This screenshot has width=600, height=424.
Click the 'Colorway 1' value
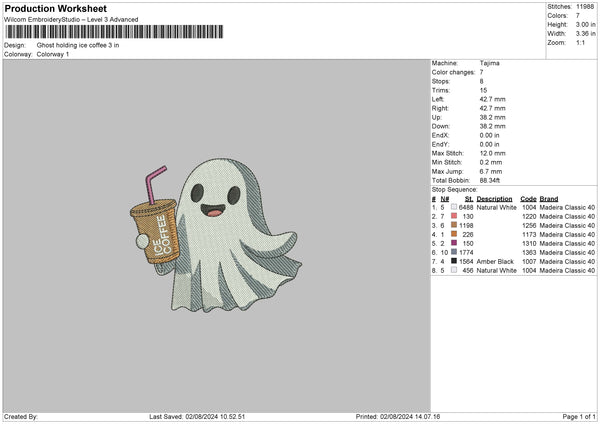pos(53,54)
